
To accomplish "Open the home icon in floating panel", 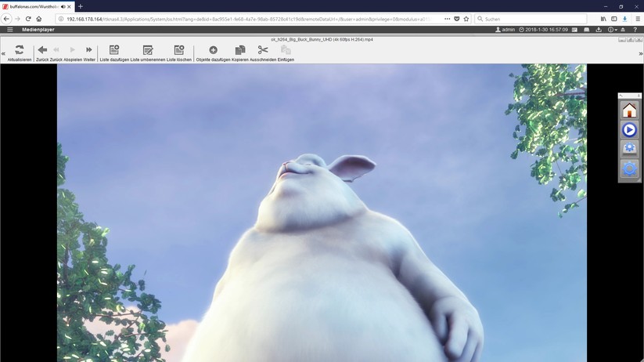I will 629,110.
